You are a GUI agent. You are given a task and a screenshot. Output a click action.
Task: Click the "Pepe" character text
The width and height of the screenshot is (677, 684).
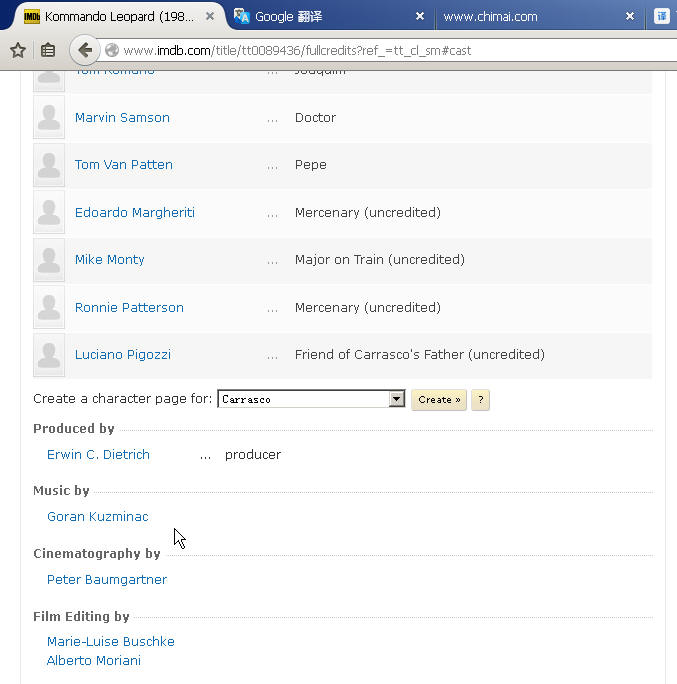coord(311,165)
